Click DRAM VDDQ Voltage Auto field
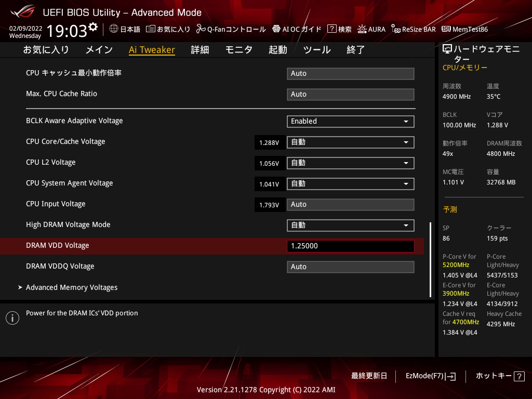This screenshot has height=399, width=532. (351, 267)
